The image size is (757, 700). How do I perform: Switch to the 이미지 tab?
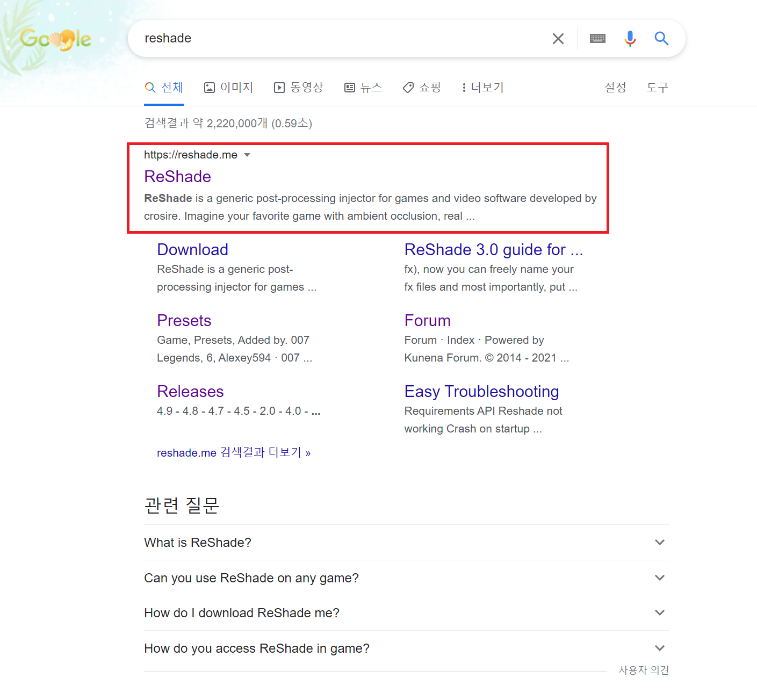point(229,88)
